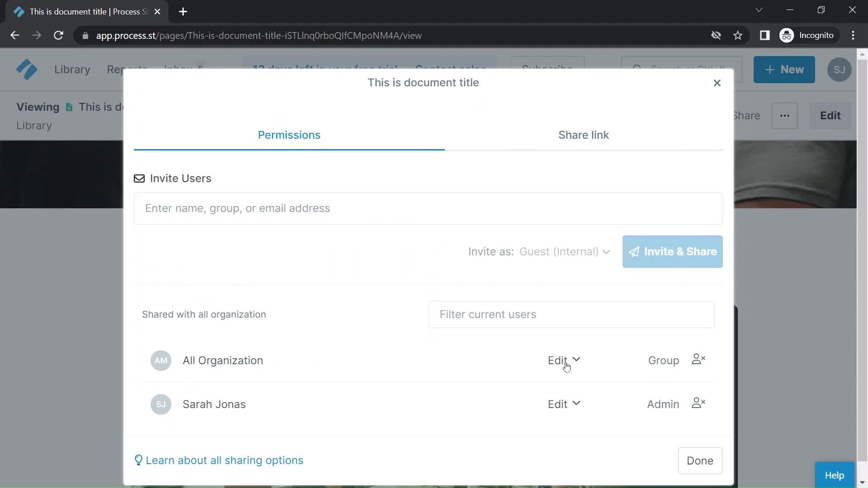868x488 pixels.
Task: Click the Enter name group or email field
Action: point(428,208)
